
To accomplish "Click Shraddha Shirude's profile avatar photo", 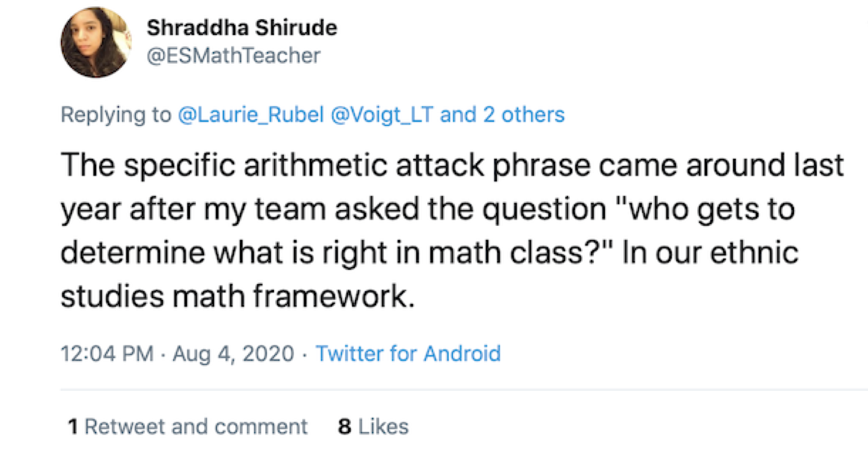I will pos(96,43).
